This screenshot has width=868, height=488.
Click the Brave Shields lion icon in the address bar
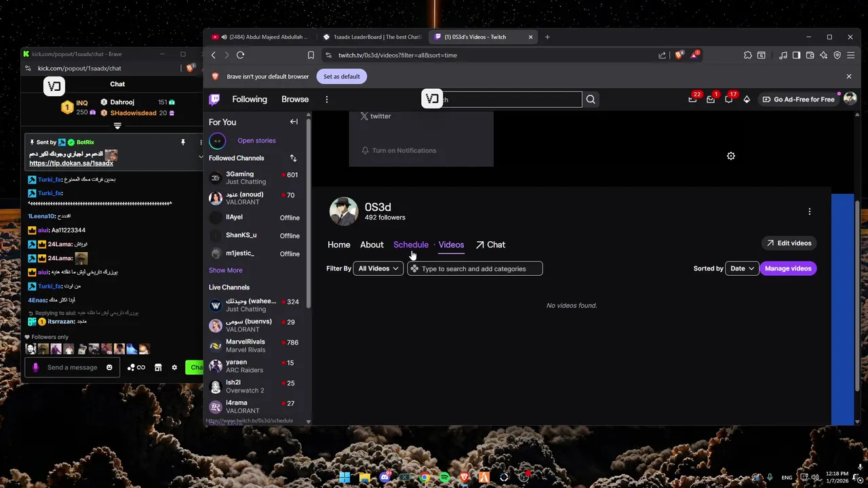coord(679,55)
